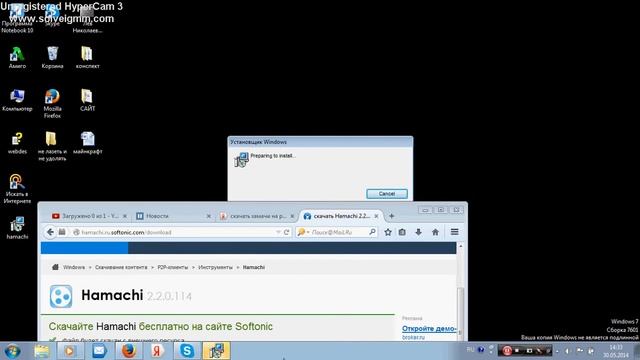Click the home icon in page breadcrumb

[55, 267]
